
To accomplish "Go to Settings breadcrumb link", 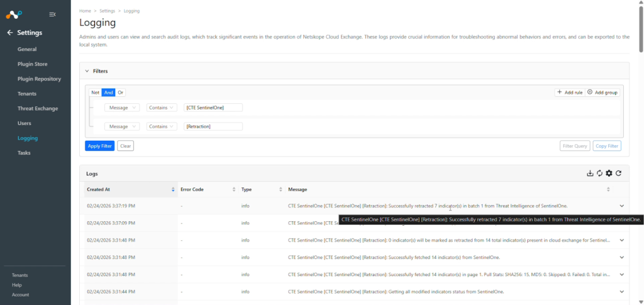I will (107, 11).
